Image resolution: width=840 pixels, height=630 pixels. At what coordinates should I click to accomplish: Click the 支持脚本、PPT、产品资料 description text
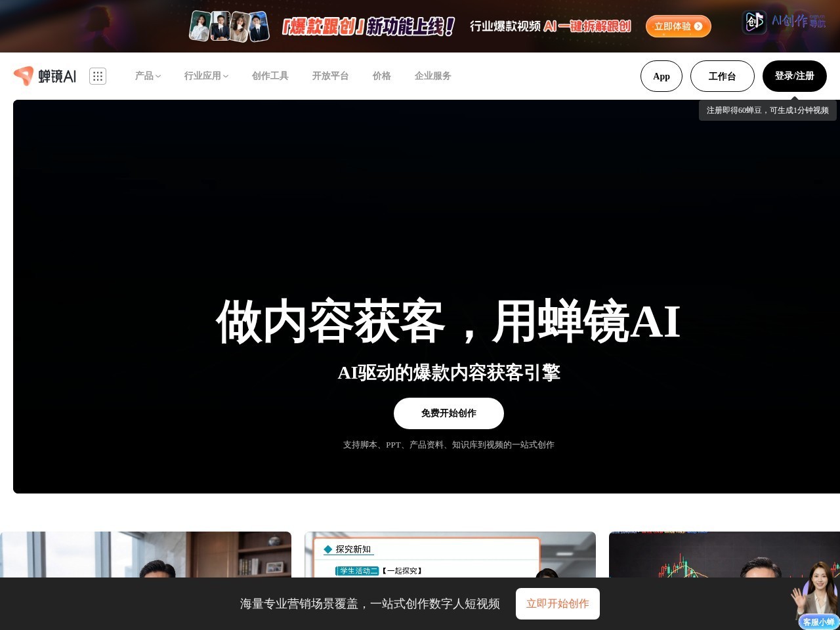click(449, 445)
